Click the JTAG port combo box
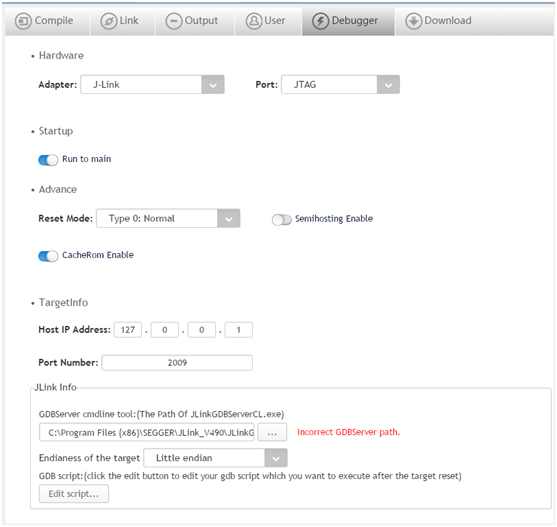This screenshot has height=527, width=557. point(340,85)
